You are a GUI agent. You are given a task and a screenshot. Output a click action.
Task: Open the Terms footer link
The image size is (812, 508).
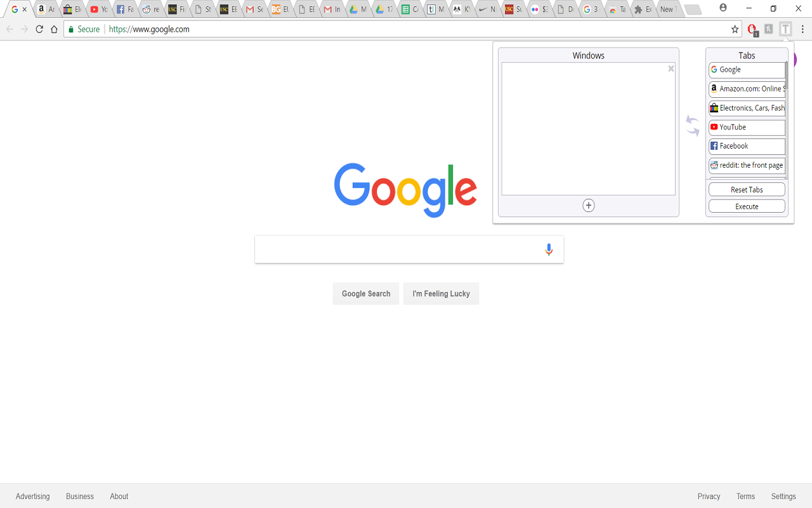pyautogui.click(x=745, y=497)
